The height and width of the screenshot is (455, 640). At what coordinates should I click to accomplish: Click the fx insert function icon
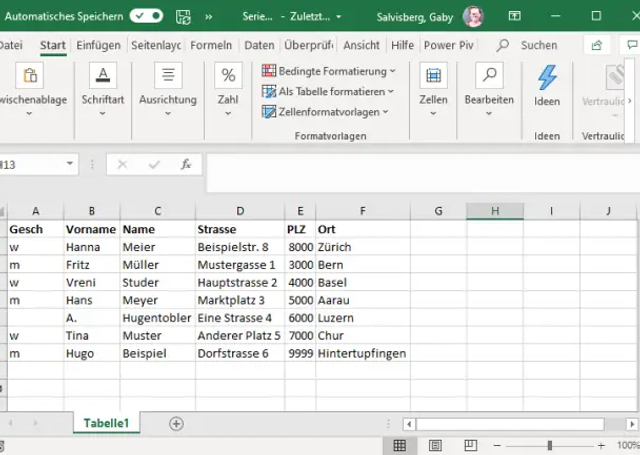coord(186,164)
